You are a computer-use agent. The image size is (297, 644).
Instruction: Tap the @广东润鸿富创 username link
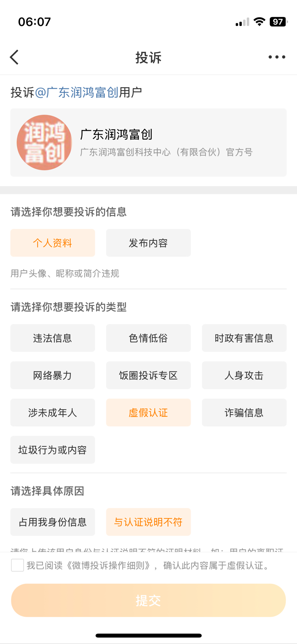point(77,93)
